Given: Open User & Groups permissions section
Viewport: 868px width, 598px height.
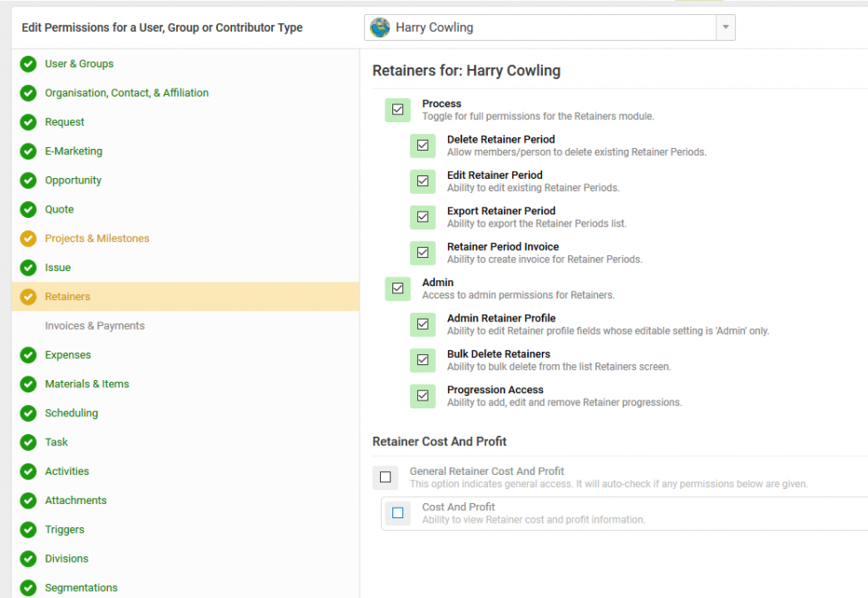Looking at the screenshot, I should point(79,64).
